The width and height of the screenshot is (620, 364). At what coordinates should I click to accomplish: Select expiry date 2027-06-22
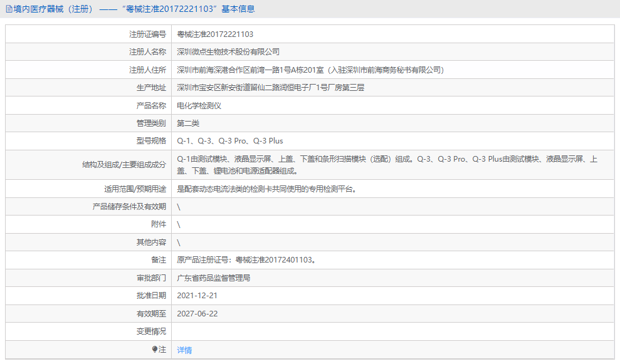tap(197, 314)
